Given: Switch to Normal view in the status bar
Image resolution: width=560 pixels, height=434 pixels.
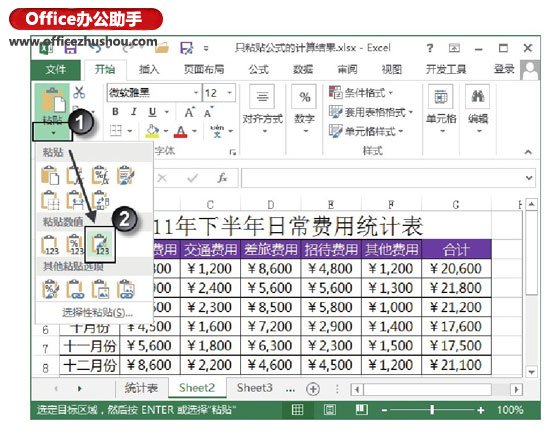Looking at the screenshot, I should point(297,410).
